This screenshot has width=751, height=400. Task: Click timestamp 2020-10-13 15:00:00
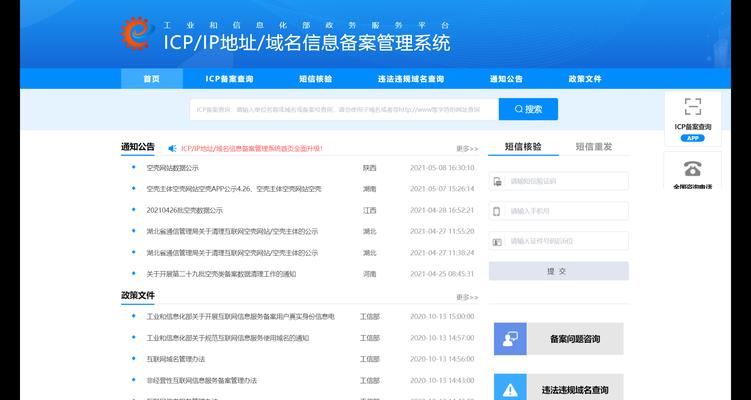(442, 317)
